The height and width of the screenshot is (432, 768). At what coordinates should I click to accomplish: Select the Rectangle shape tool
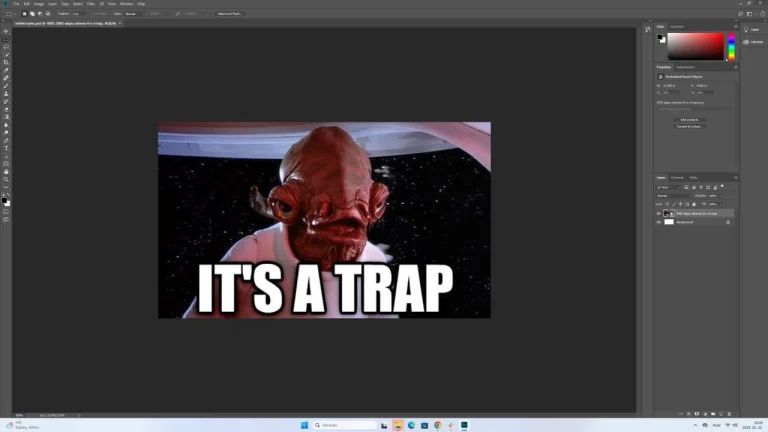pos(6,164)
